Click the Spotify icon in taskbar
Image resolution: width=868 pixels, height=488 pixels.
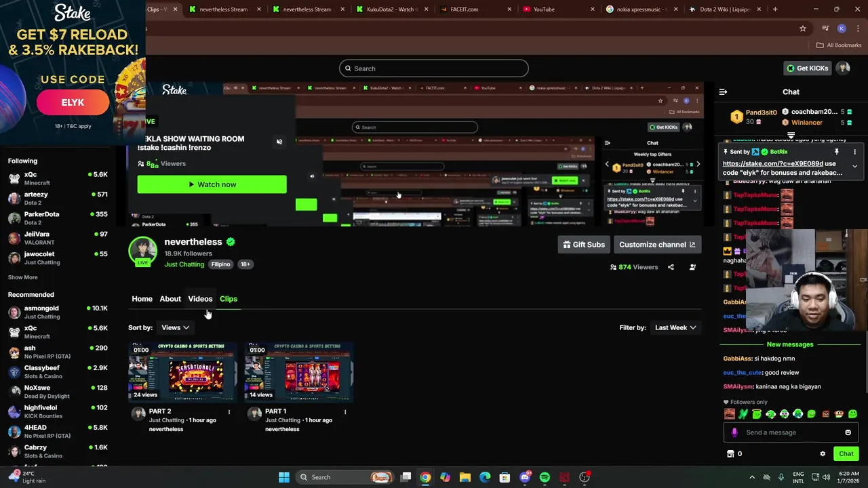point(545,477)
